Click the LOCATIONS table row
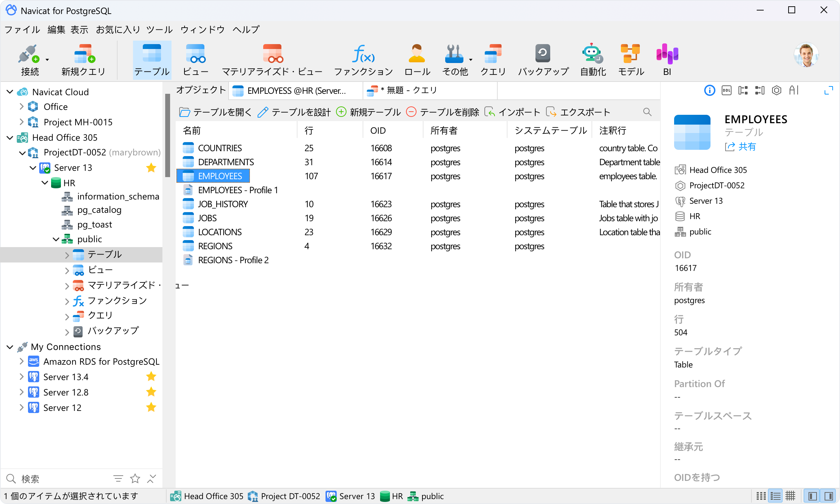The width and height of the screenshot is (840, 504). (418, 232)
